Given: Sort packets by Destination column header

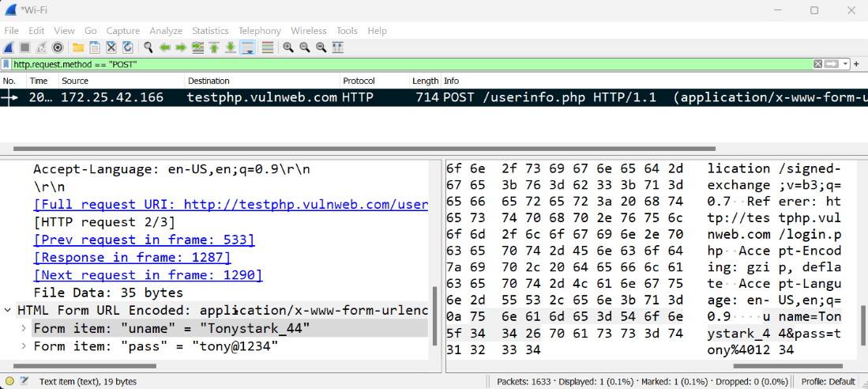Looking at the screenshot, I should [262, 81].
